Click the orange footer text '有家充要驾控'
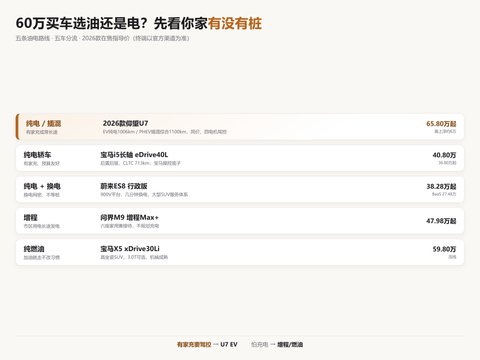 point(194,344)
